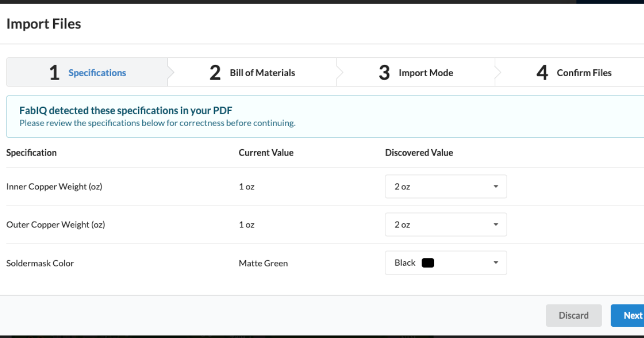Open the Outer Copper Weight dropdown
The width and height of the screenshot is (644, 338).
(x=445, y=224)
